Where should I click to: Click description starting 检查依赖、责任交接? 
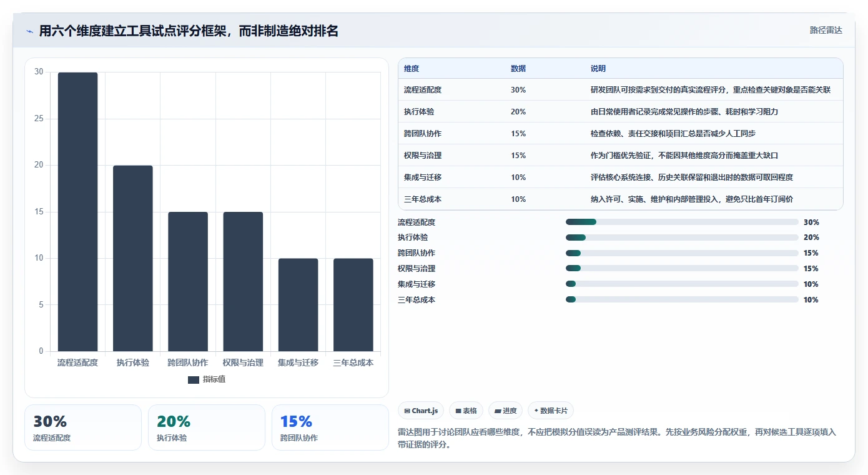673,134
